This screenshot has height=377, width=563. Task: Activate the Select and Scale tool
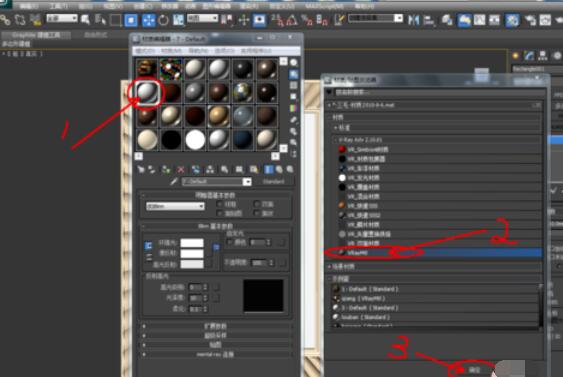coord(178,20)
